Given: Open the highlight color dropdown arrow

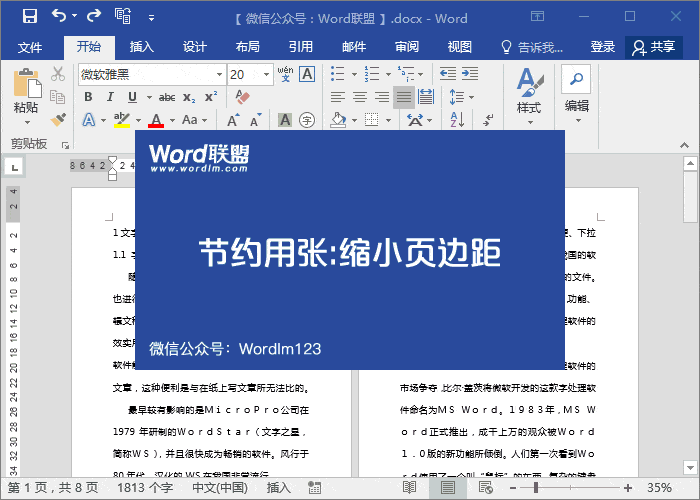Looking at the screenshot, I should (x=138, y=121).
